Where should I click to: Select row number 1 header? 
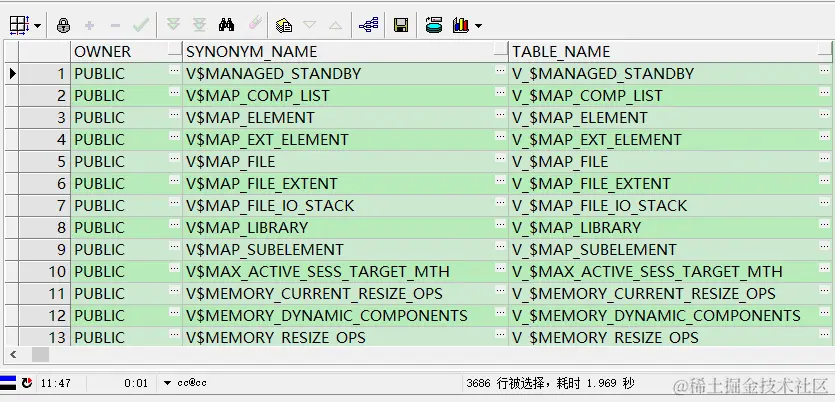coord(44,73)
